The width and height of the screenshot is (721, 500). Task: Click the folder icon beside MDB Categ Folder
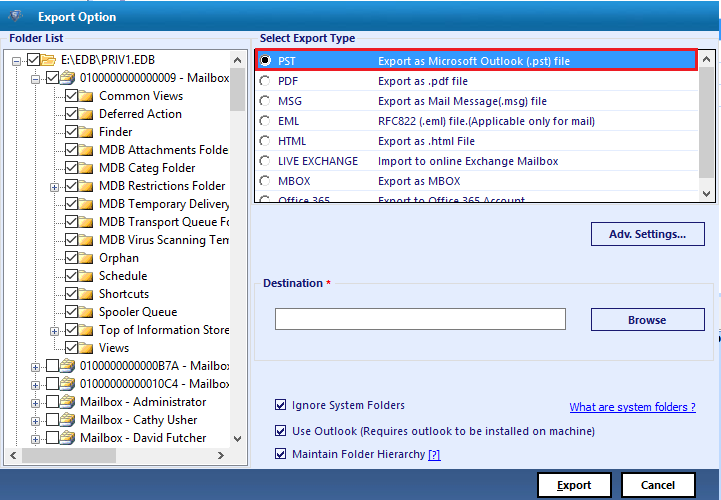[x=86, y=167]
